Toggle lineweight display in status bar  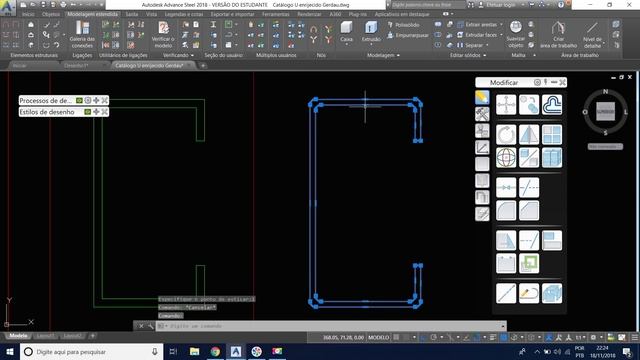coord(493,337)
